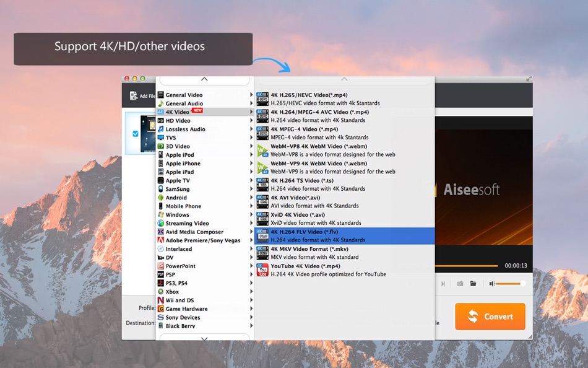
Task: Click the YouTube 4K Video profile icon
Action: point(262,269)
